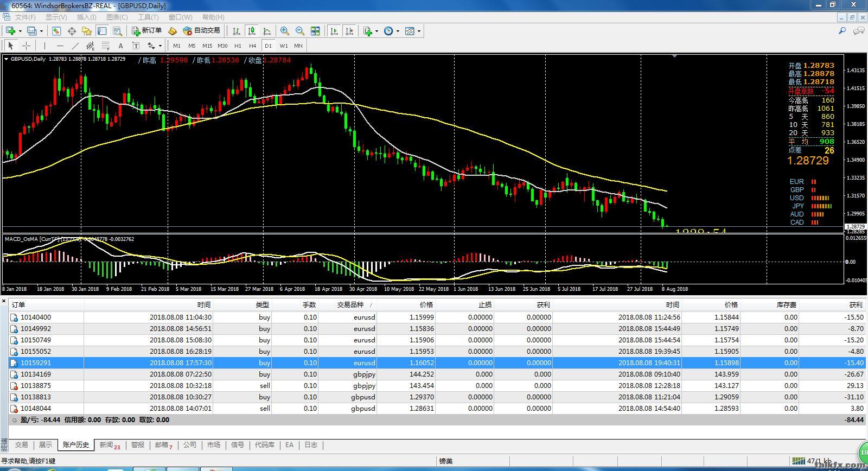Select the text label T tool

[x=136, y=46]
